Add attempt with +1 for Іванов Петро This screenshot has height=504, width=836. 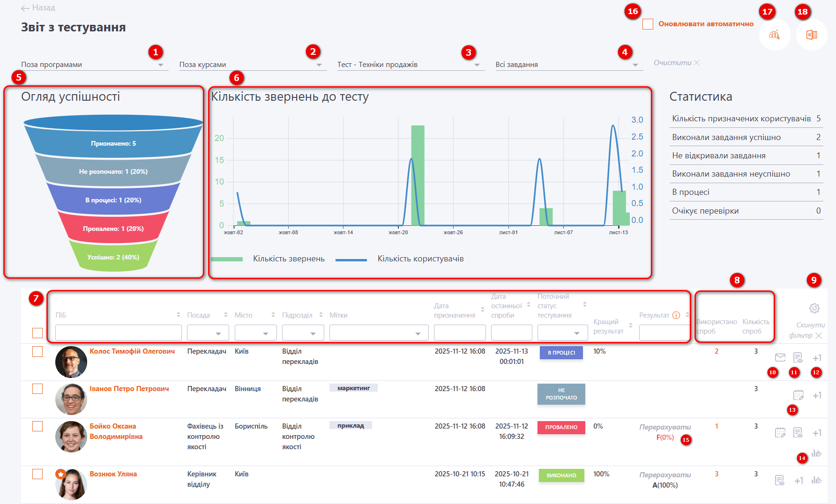[817, 396]
